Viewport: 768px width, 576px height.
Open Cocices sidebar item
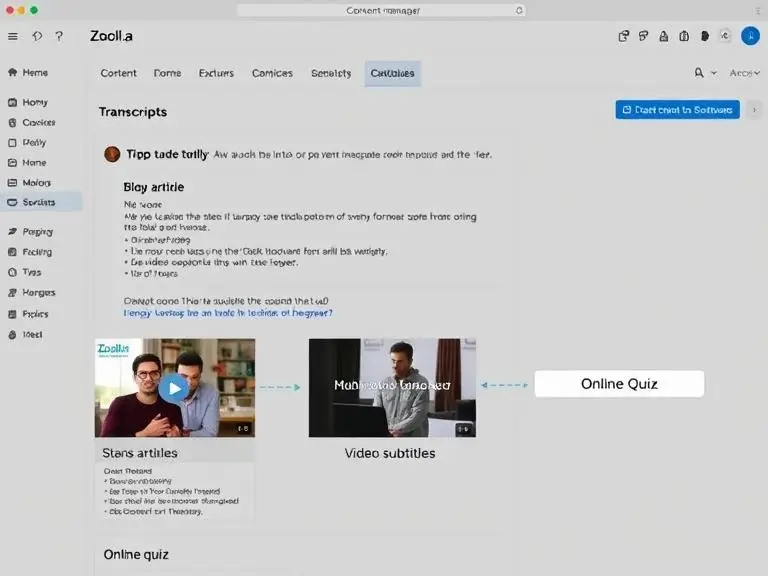(32, 122)
